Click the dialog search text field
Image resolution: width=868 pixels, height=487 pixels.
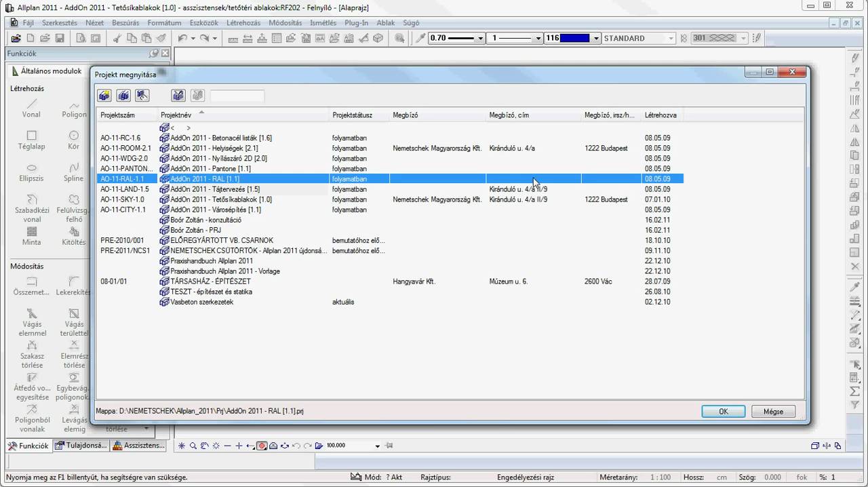coord(237,96)
